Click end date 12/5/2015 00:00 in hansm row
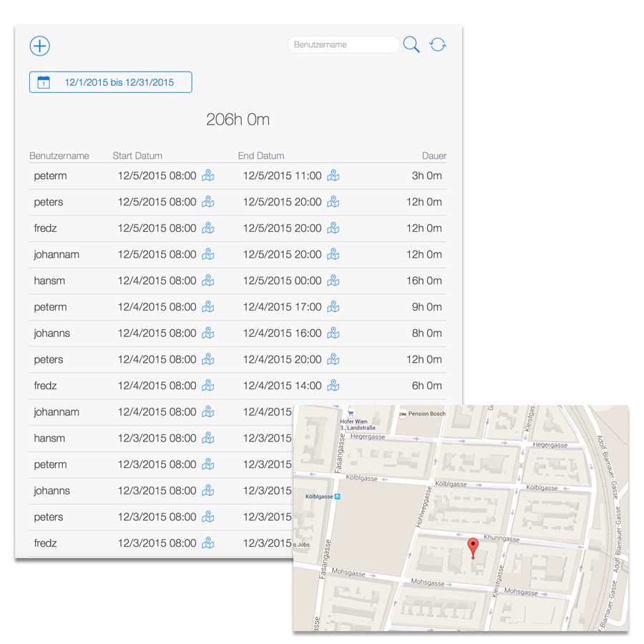 click(x=282, y=280)
